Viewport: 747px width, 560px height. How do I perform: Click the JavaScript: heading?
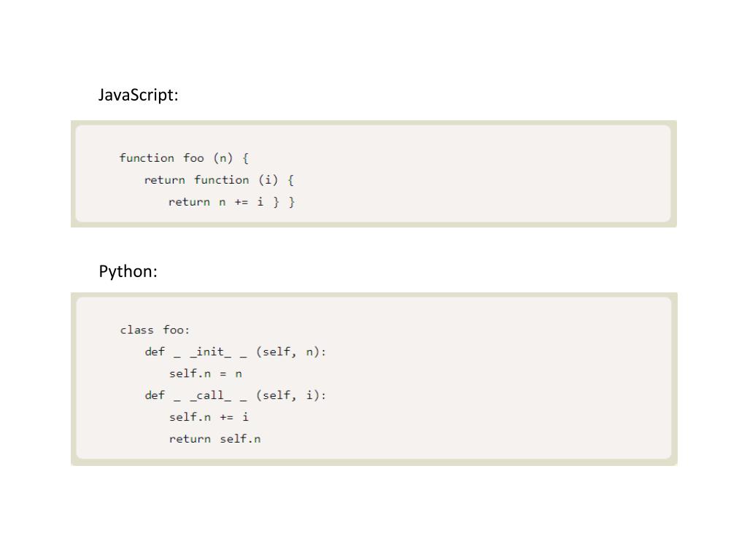click(x=138, y=95)
